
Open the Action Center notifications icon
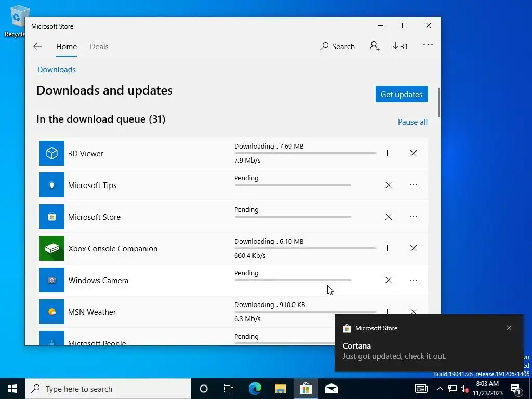pos(516,389)
